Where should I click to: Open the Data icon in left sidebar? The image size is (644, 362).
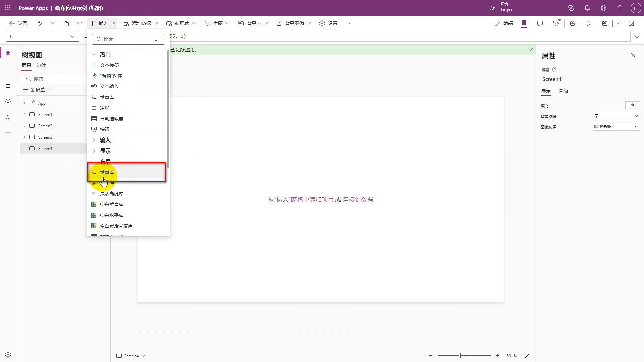(8, 85)
